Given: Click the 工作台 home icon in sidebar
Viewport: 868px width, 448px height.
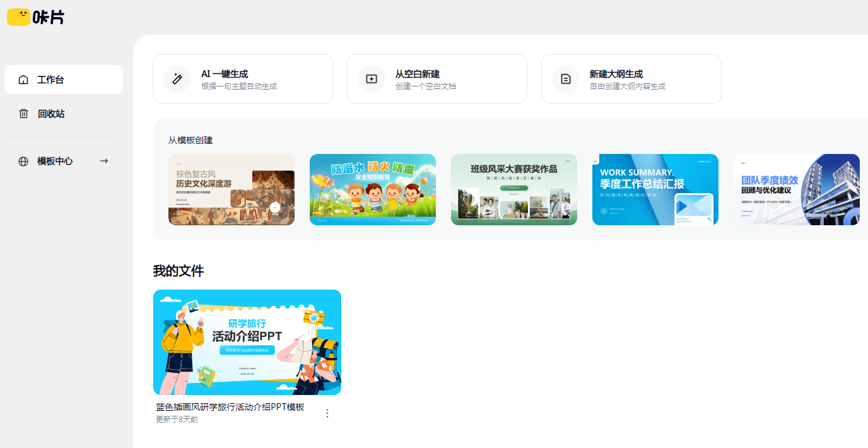Looking at the screenshot, I should [23, 80].
